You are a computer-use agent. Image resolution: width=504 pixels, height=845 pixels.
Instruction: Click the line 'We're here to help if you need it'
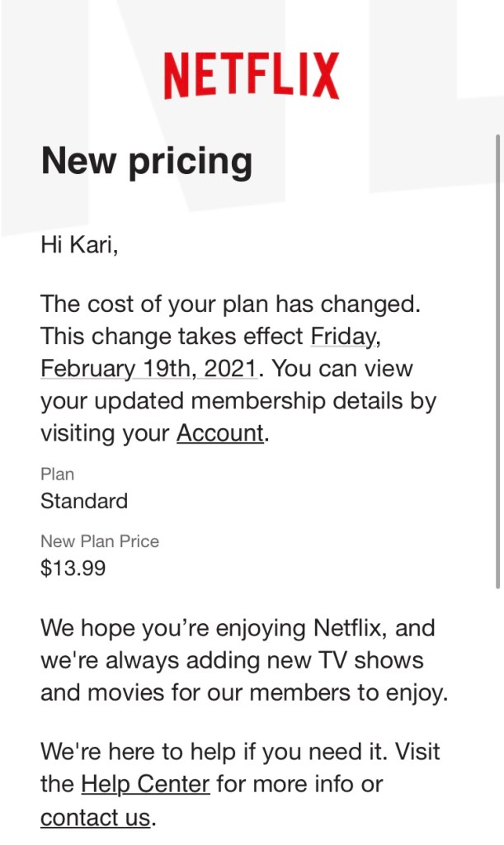tap(240, 752)
